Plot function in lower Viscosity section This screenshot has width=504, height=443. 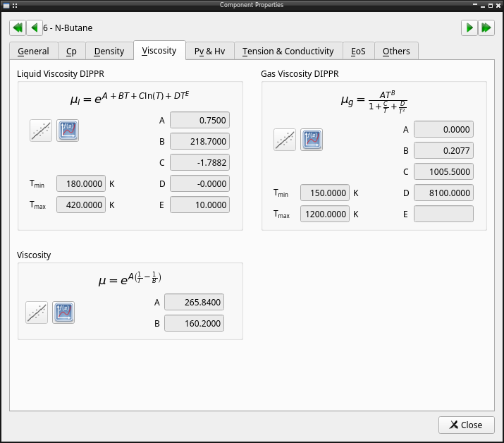point(63,312)
